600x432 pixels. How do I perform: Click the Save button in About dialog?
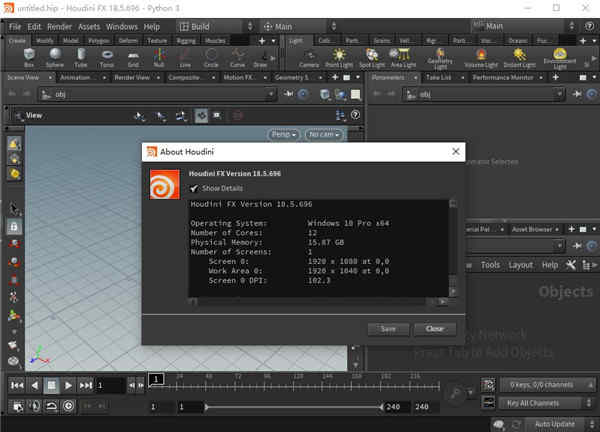tap(388, 329)
